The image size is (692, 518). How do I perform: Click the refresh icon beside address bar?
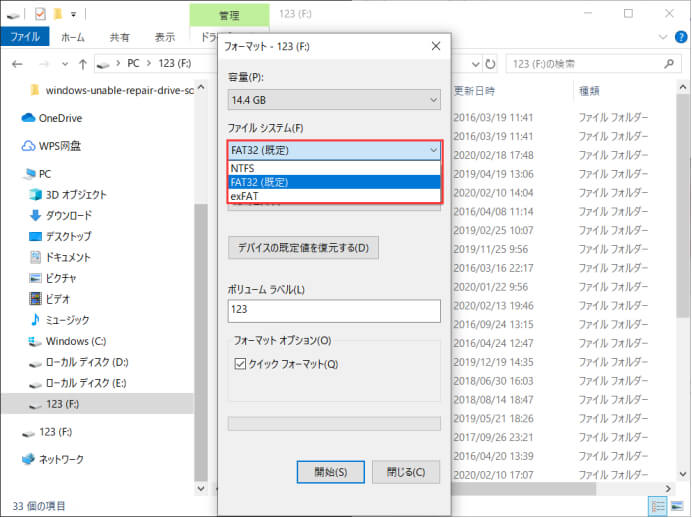pos(490,64)
